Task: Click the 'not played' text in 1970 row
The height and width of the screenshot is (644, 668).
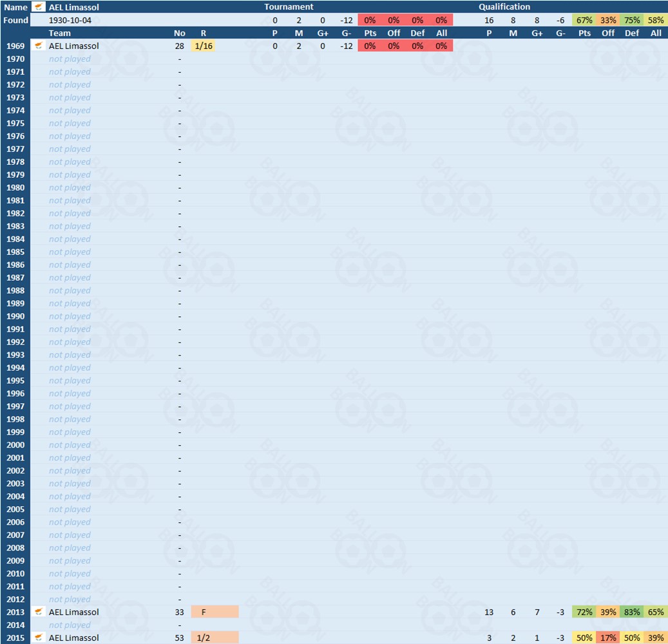Action: coord(70,59)
